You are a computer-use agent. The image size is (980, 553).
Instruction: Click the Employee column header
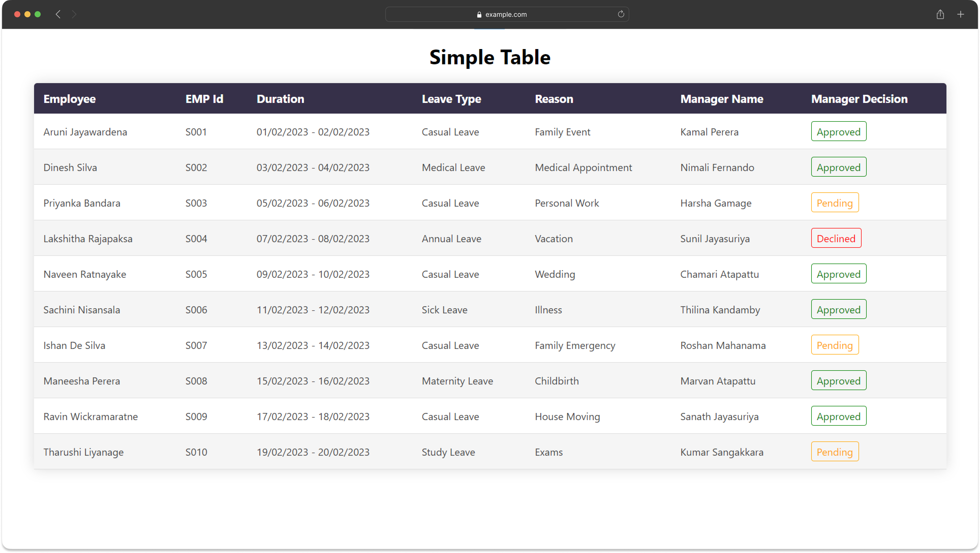pyautogui.click(x=69, y=99)
